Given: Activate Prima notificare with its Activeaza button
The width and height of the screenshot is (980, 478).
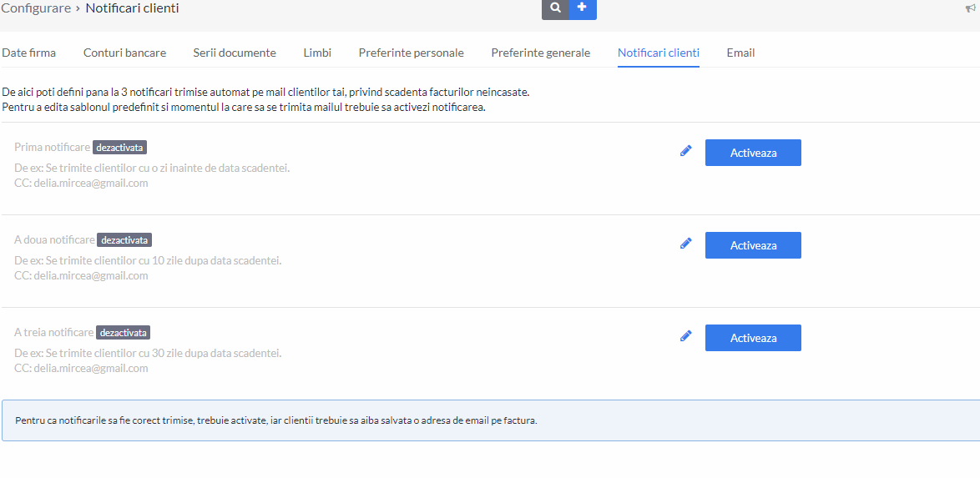Looking at the screenshot, I should point(753,153).
